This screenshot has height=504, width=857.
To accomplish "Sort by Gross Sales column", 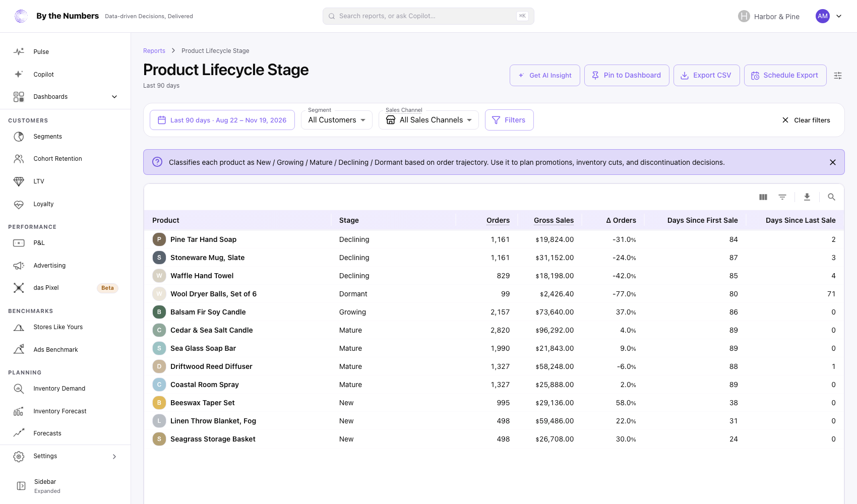I will click(554, 220).
